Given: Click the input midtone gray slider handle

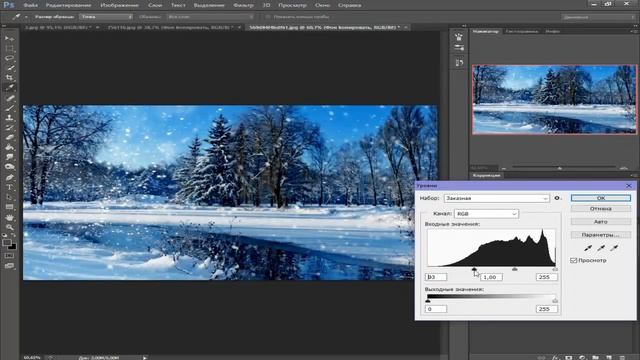Looking at the screenshot, I should pyautogui.click(x=515, y=269).
